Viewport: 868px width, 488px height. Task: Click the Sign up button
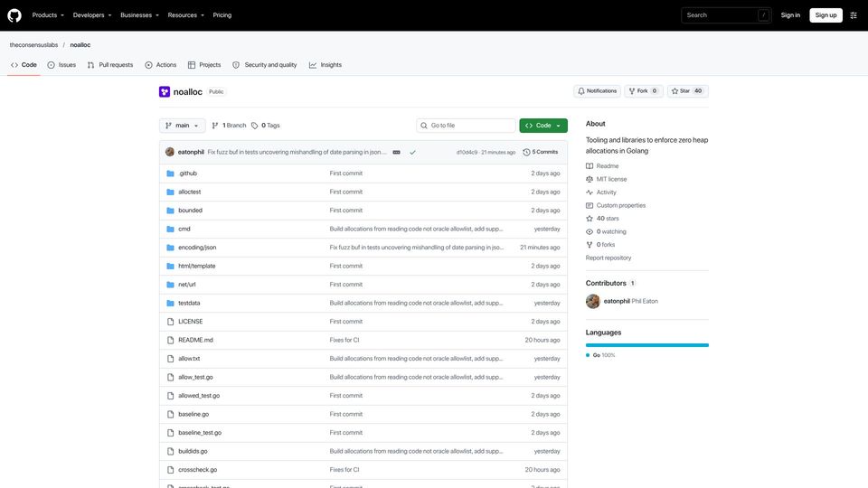pyautogui.click(x=826, y=15)
